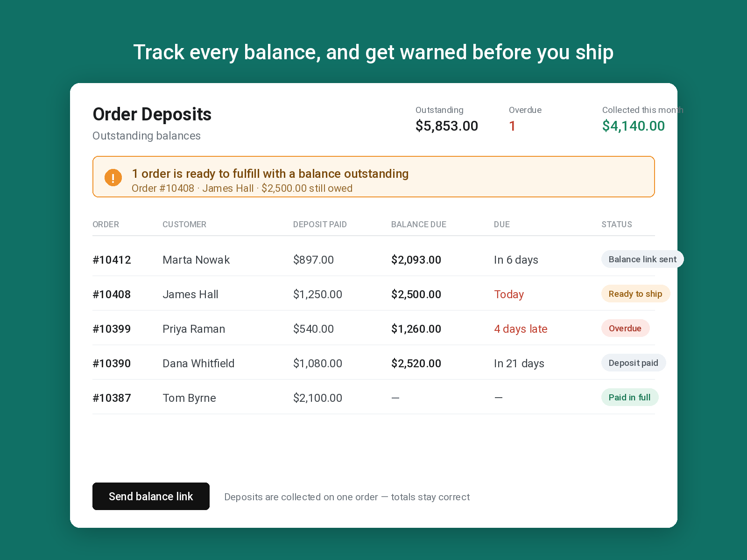The width and height of the screenshot is (747, 560).
Task: Click customer name Marta Nowak
Action: click(x=196, y=260)
